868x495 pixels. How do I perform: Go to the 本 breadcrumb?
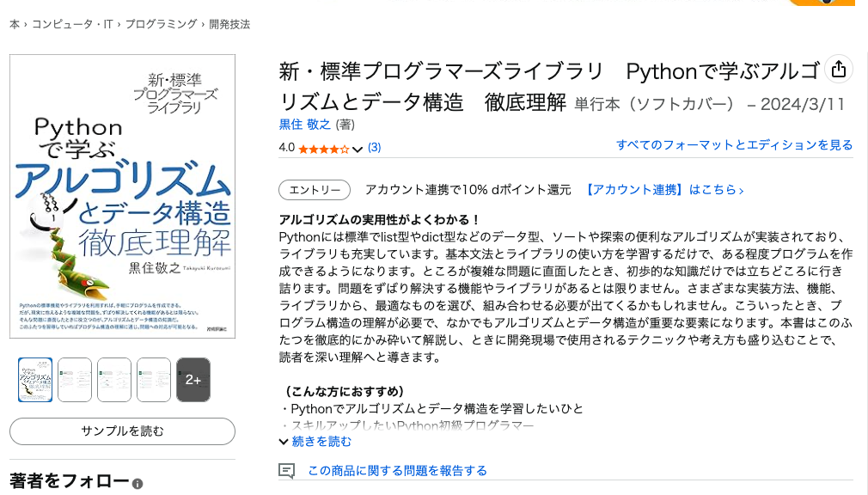click(x=15, y=24)
